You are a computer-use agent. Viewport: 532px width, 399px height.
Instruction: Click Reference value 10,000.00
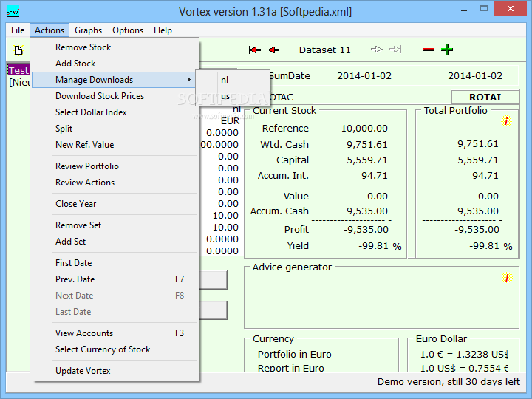tap(364, 129)
